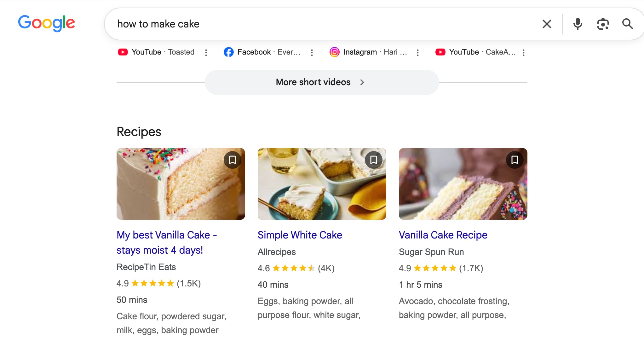This screenshot has width=644, height=347.
Task: Open the YouTube CakeA... video source
Action: point(475,52)
